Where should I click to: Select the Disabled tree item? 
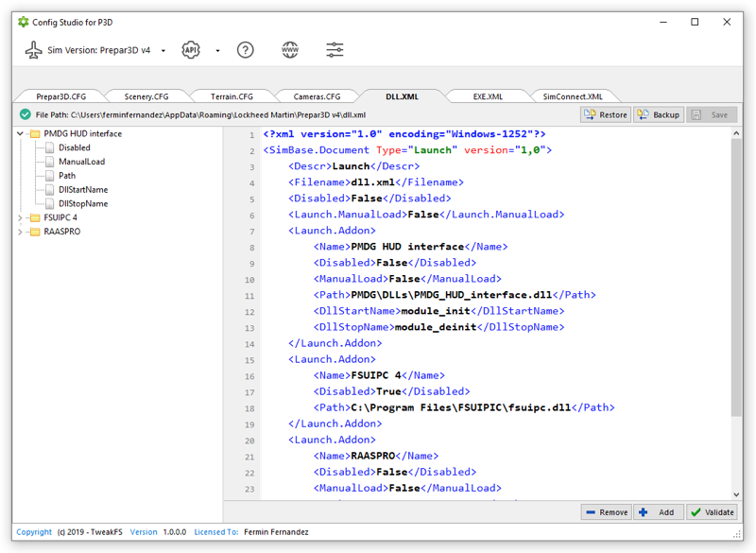75,147
